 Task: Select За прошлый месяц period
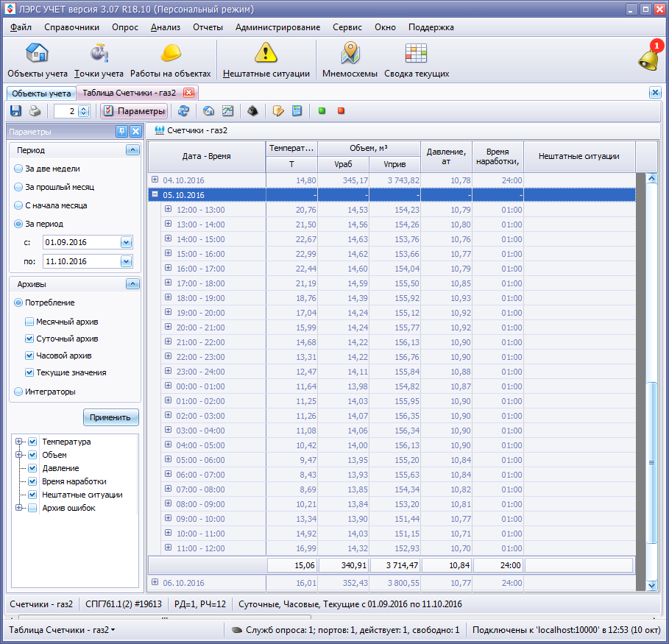18,187
